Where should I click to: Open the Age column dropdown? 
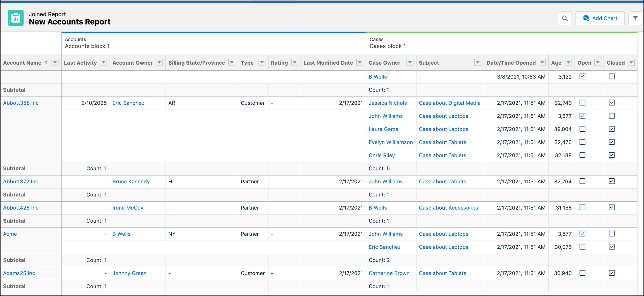tap(568, 62)
